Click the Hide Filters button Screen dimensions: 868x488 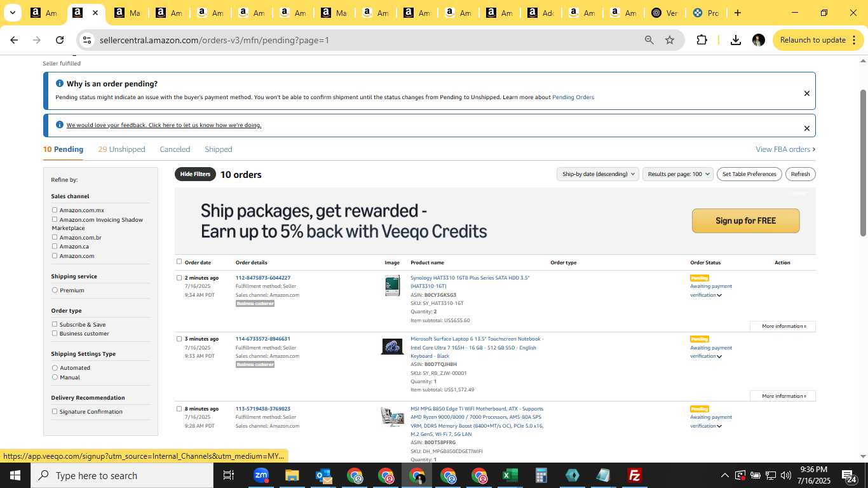coord(195,174)
